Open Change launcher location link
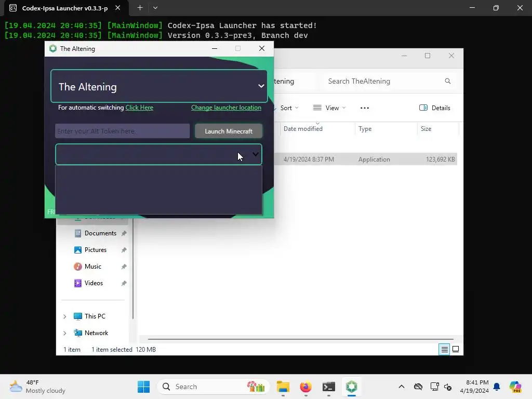 (226, 108)
